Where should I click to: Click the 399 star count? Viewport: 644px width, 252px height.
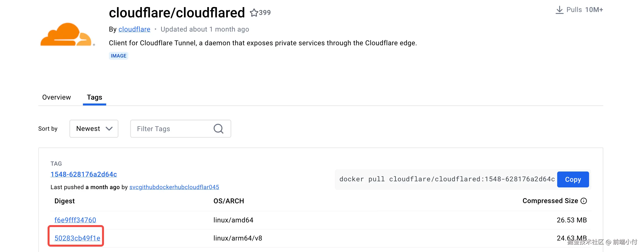coord(265,12)
